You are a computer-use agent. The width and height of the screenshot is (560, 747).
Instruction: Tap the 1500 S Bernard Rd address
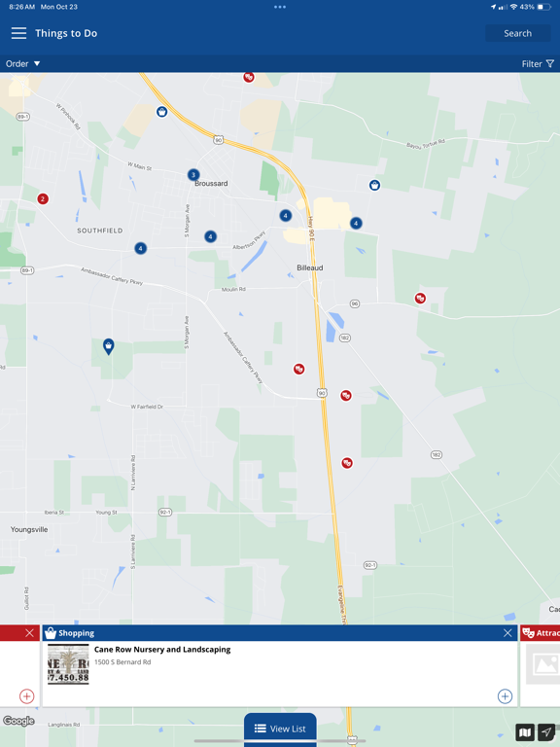122,662
